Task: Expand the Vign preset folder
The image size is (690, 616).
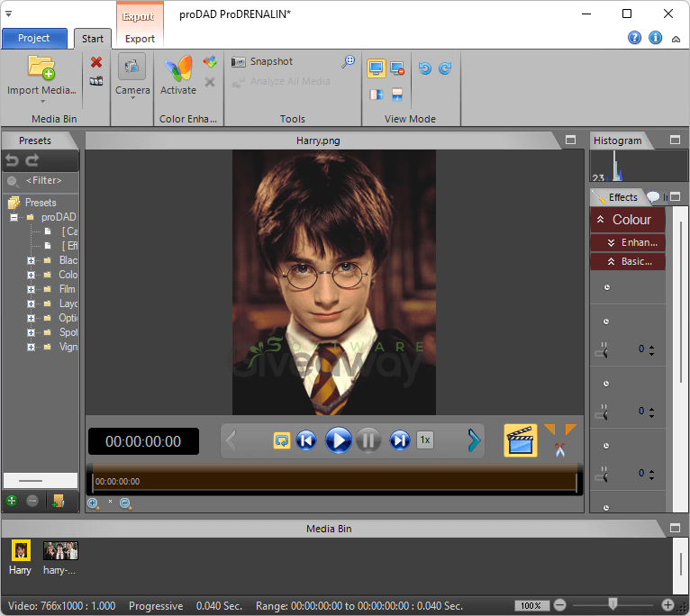Action: tap(31, 347)
